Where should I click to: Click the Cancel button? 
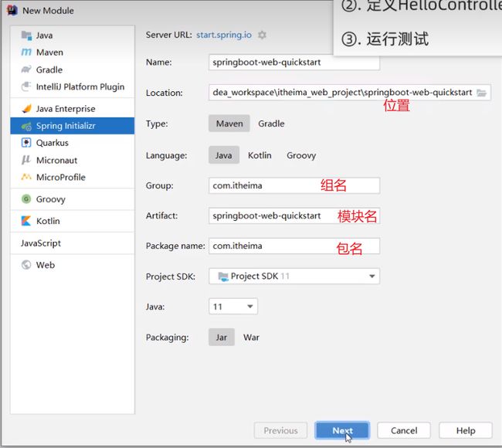click(404, 430)
